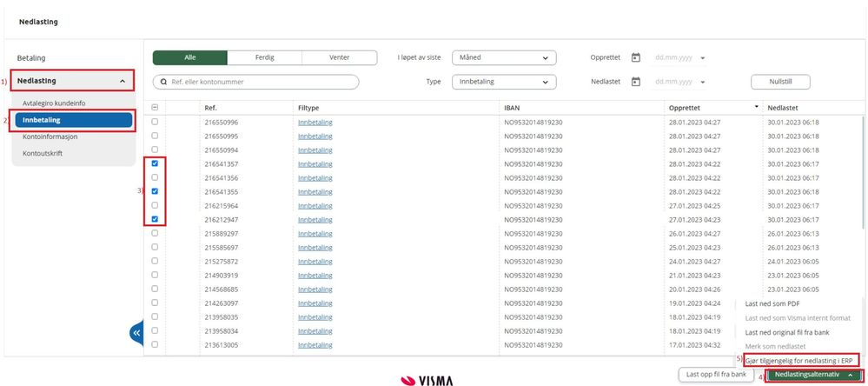
Task: Check the checkbox for ref 215889297
Action: tap(155, 233)
